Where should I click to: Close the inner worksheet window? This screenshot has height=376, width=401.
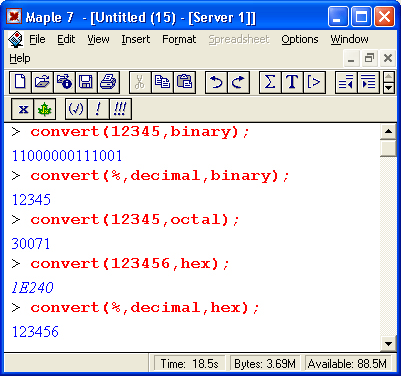pos(388,59)
